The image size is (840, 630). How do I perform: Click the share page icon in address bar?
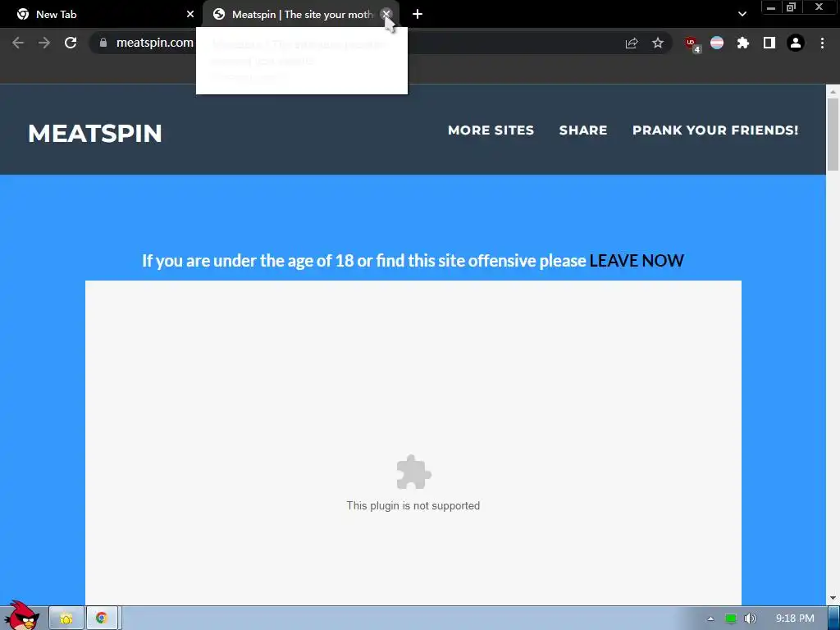pos(632,43)
